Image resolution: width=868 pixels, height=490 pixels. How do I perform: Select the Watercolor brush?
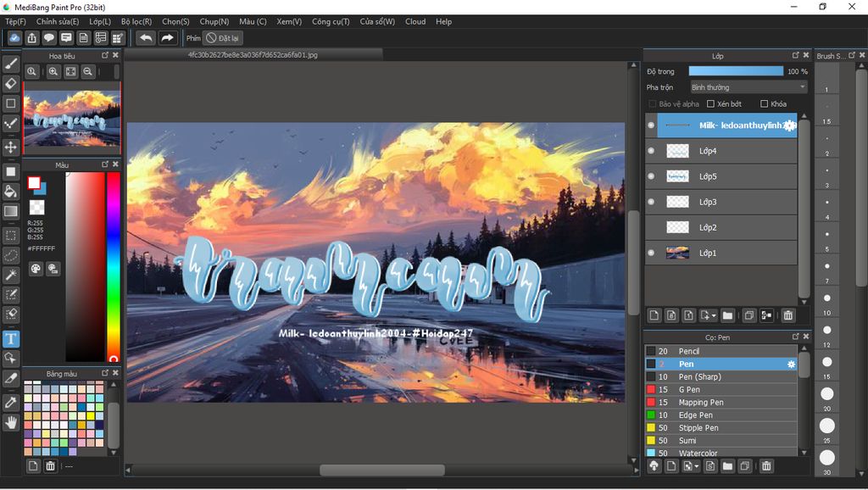(721, 453)
